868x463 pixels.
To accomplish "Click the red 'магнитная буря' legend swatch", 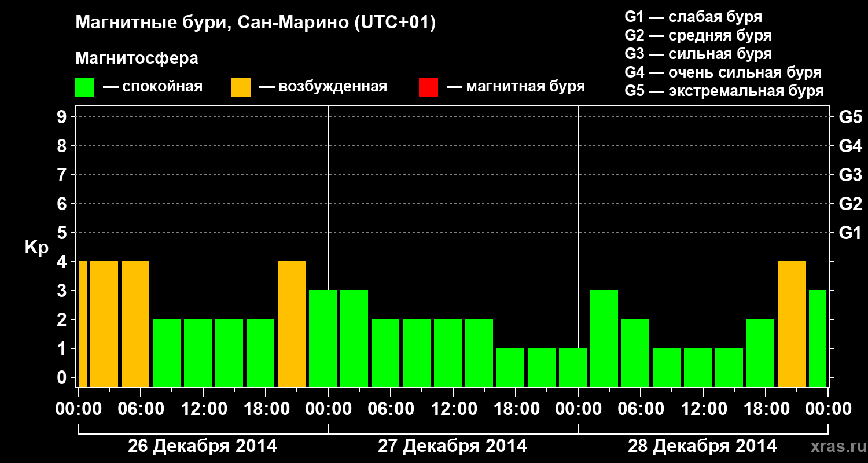I will 428,87.
